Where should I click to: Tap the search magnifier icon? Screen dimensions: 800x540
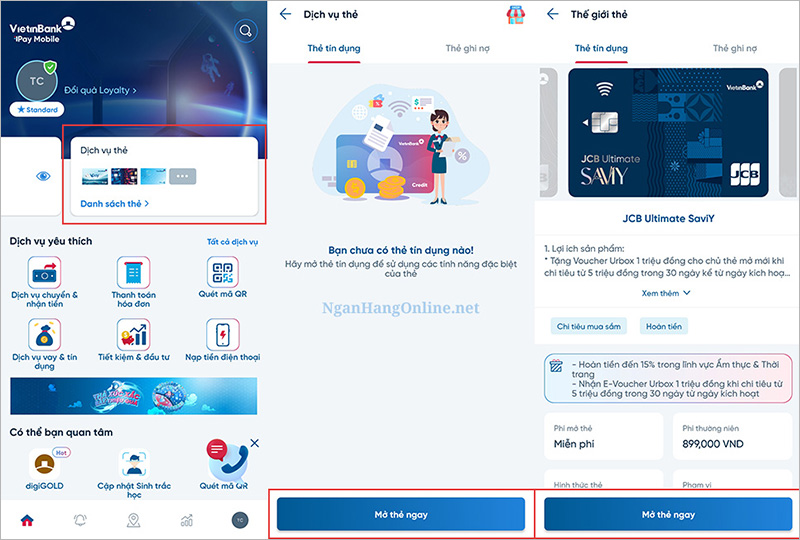pos(245,31)
